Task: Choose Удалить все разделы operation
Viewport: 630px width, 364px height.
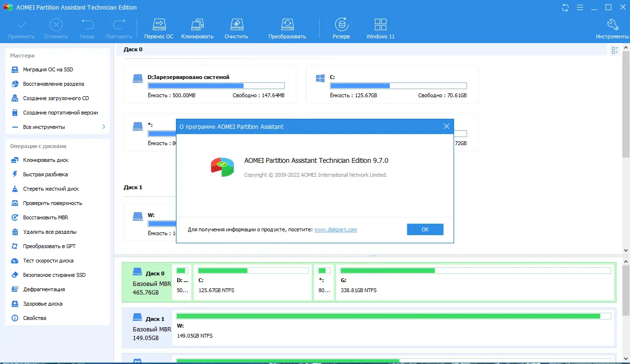Action: point(50,232)
